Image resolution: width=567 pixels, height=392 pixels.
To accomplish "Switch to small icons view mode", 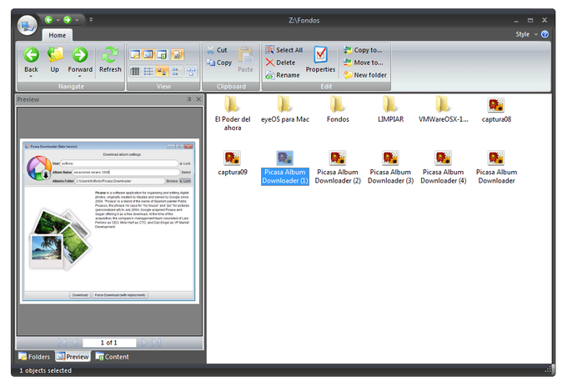I will (x=175, y=71).
